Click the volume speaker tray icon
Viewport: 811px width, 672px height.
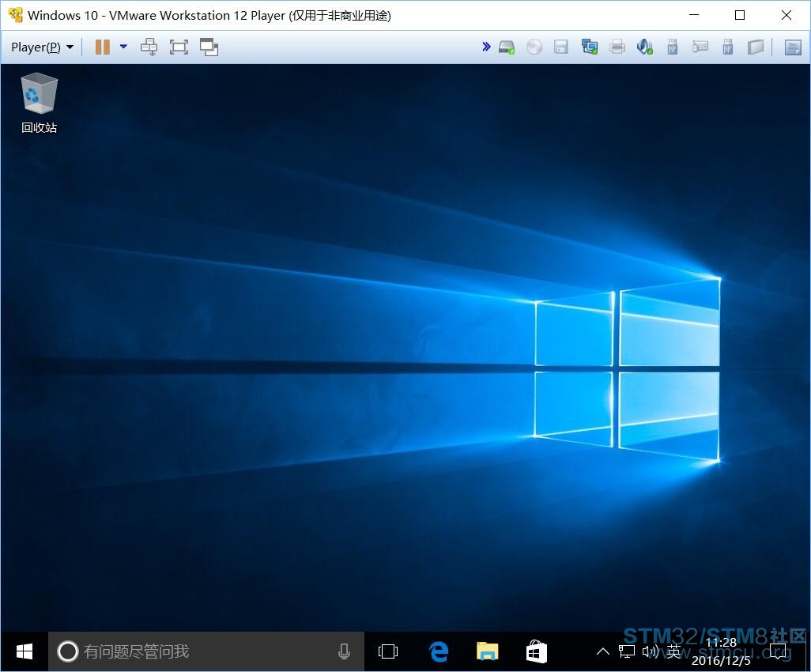651,651
